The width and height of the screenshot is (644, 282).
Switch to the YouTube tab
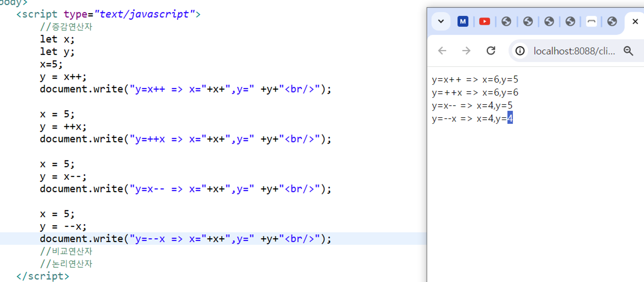[x=484, y=22]
